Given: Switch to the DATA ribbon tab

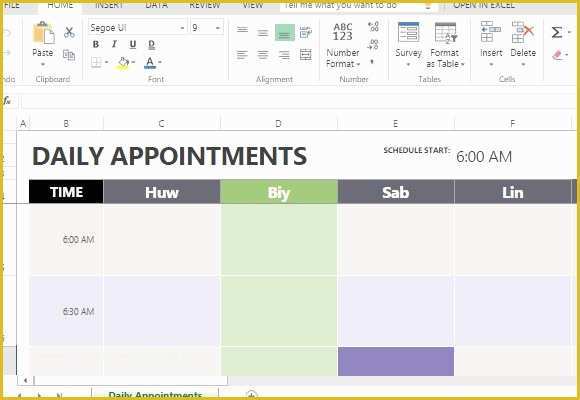Looking at the screenshot, I should pos(156,5).
